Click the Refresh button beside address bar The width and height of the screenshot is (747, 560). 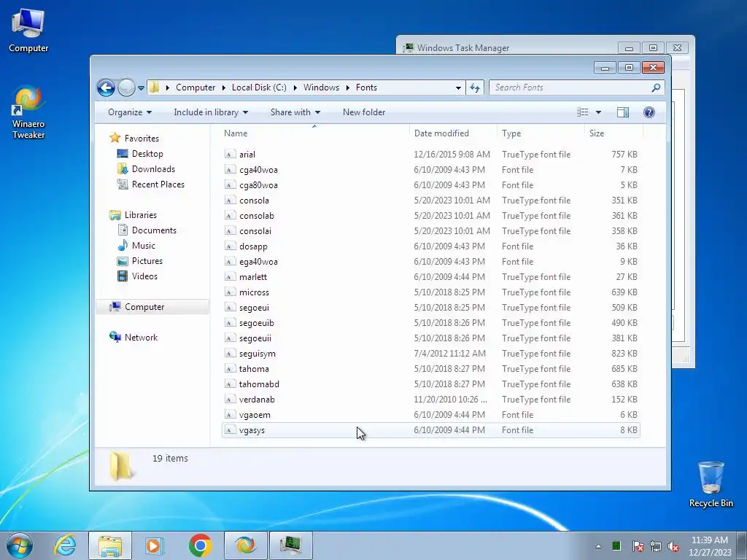coord(475,87)
